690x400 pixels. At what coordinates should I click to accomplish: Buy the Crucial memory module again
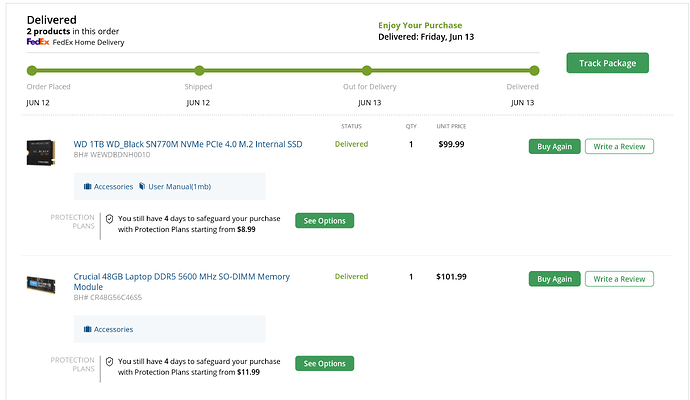tap(554, 279)
